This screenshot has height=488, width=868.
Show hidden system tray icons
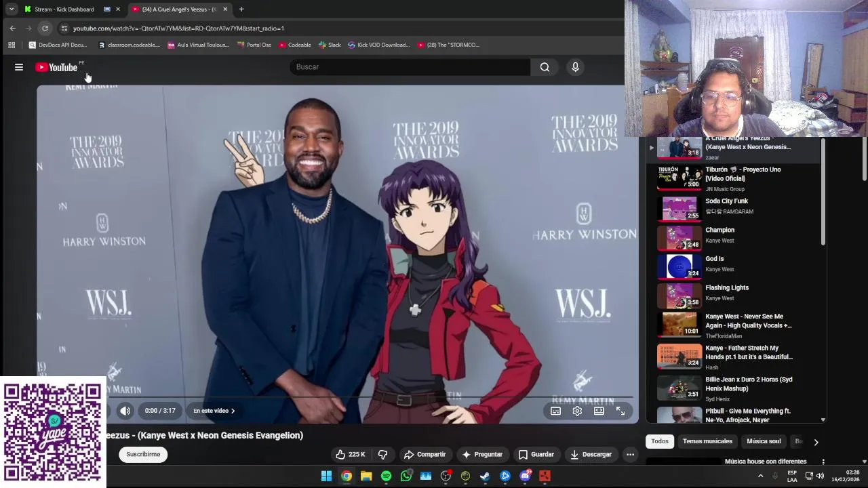coord(760,476)
